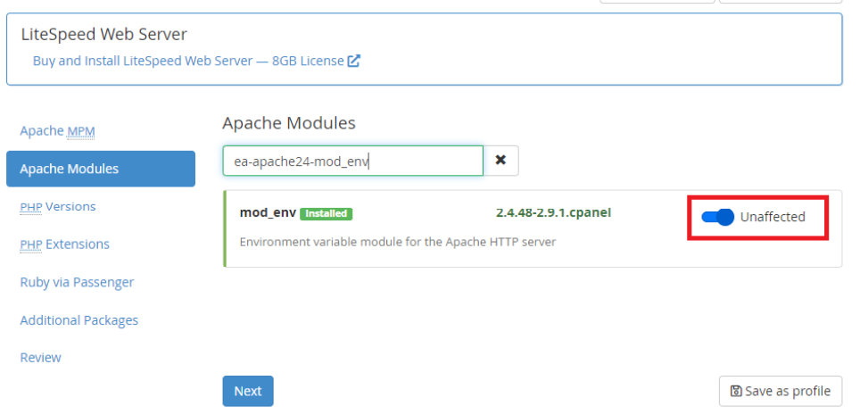Click the green Installed badge
Screen dimensions: 868x414
(x=326, y=213)
